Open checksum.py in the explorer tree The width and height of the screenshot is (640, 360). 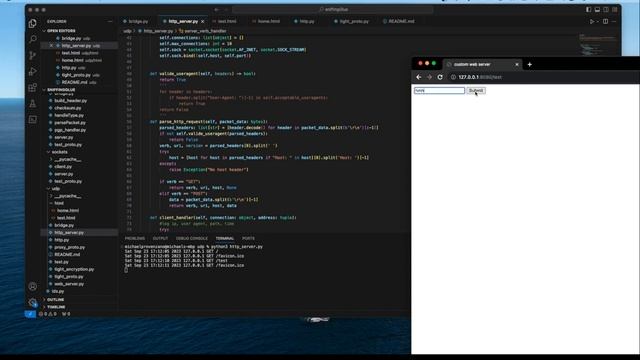pos(68,108)
